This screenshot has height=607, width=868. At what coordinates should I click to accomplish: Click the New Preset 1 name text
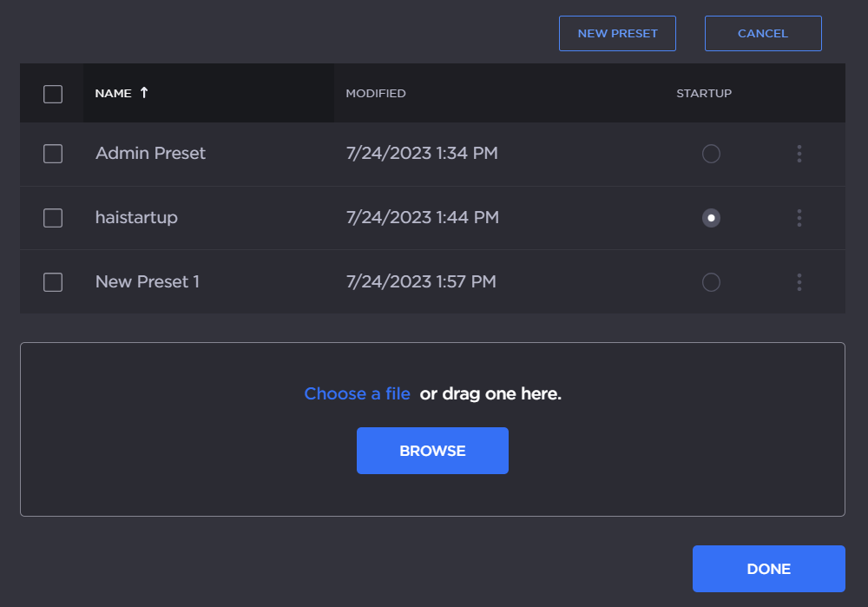coord(148,282)
